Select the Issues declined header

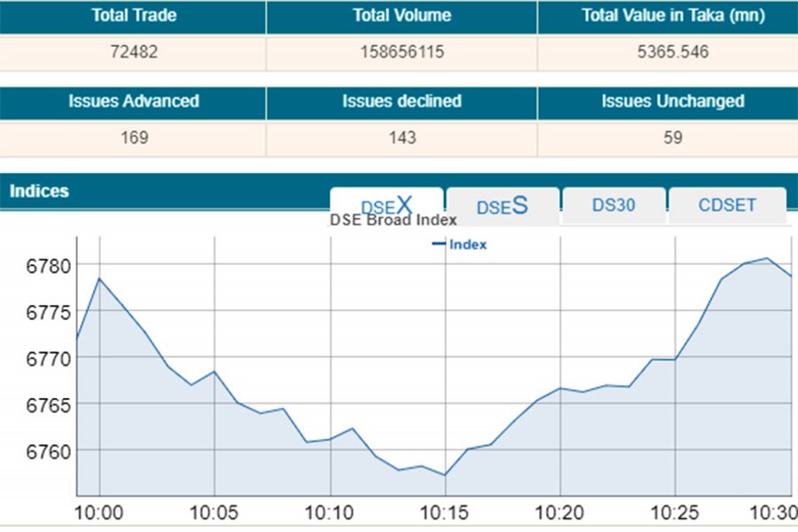(402, 101)
